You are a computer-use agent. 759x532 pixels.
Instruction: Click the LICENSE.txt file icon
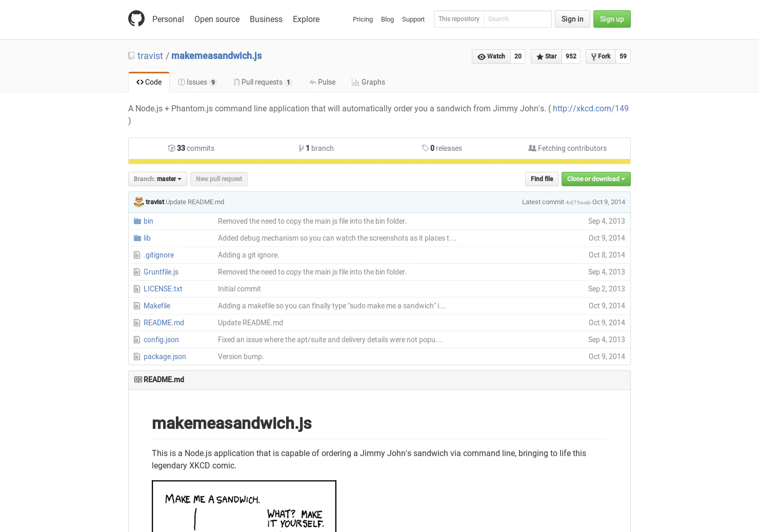click(x=137, y=289)
